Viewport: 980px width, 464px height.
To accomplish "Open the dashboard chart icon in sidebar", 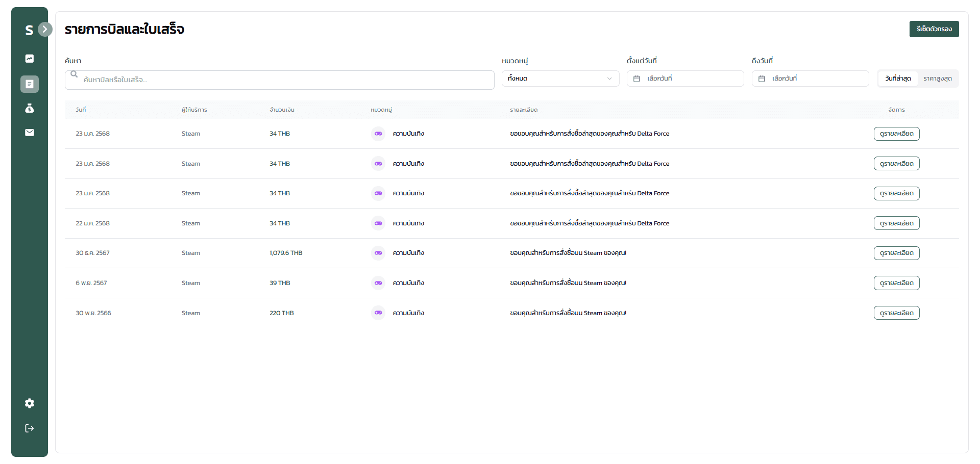I will click(30, 59).
